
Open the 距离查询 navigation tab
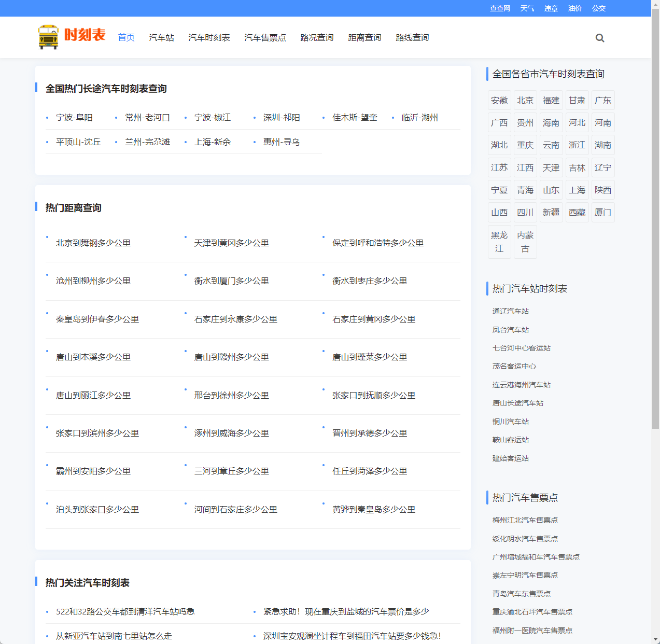click(x=364, y=37)
